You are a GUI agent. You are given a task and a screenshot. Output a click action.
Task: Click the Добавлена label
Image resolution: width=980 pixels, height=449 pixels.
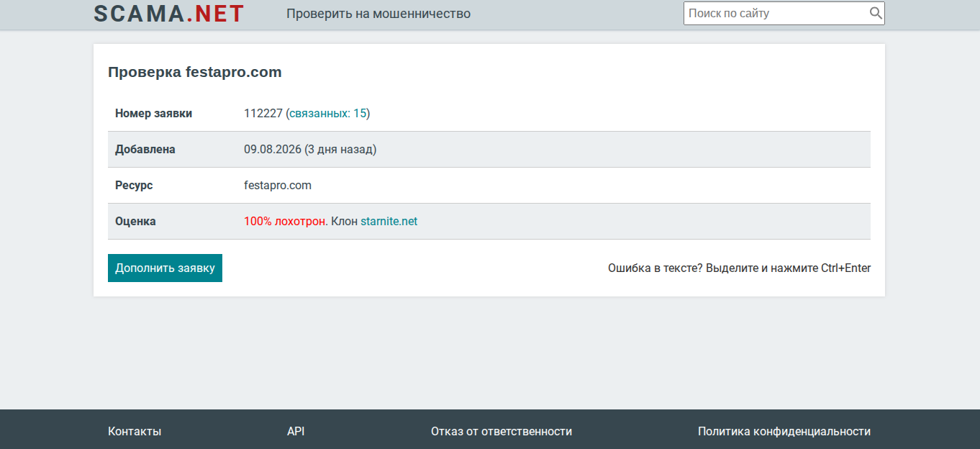[145, 149]
